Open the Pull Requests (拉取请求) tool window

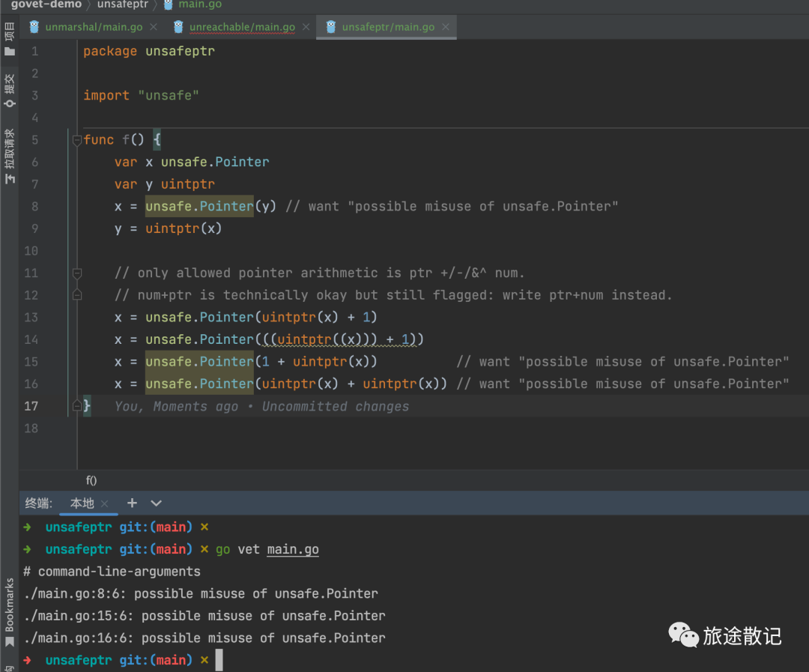[x=9, y=156]
